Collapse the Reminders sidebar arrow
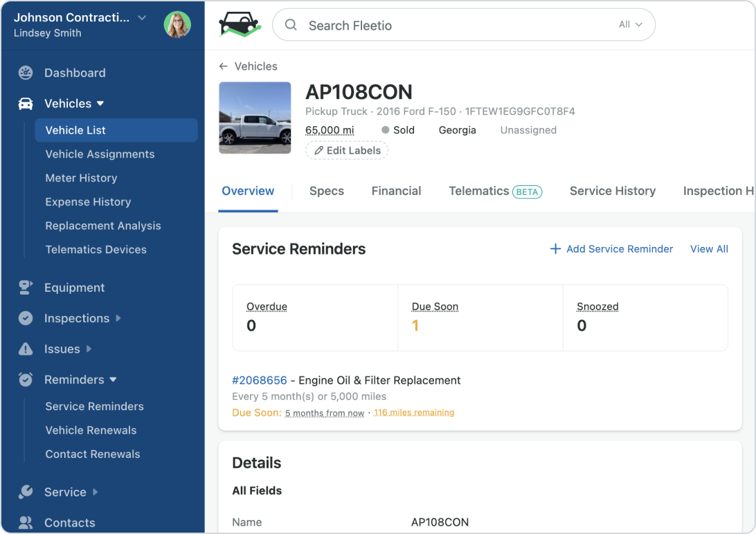 [x=113, y=380]
